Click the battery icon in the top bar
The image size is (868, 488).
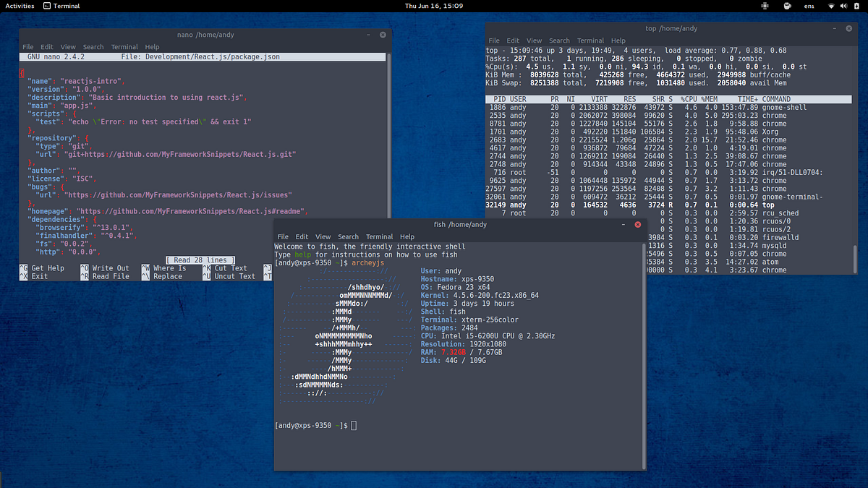click(855, 6)
